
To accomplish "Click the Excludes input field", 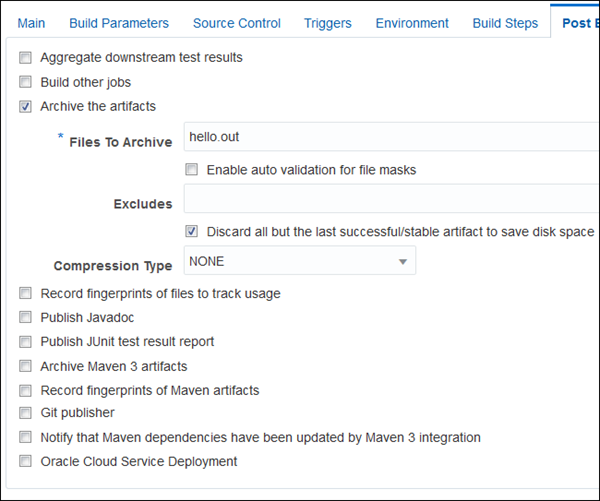I will (x=390, y=199).
